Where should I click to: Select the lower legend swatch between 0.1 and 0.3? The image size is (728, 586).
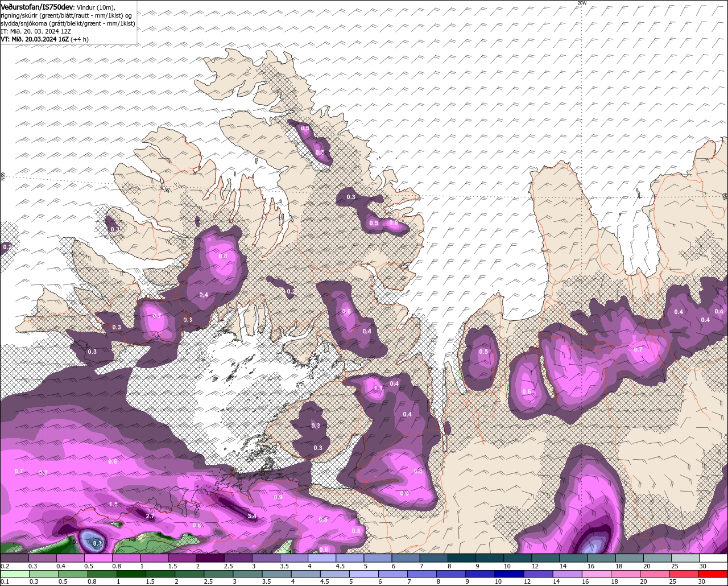(x=15, y=574)
